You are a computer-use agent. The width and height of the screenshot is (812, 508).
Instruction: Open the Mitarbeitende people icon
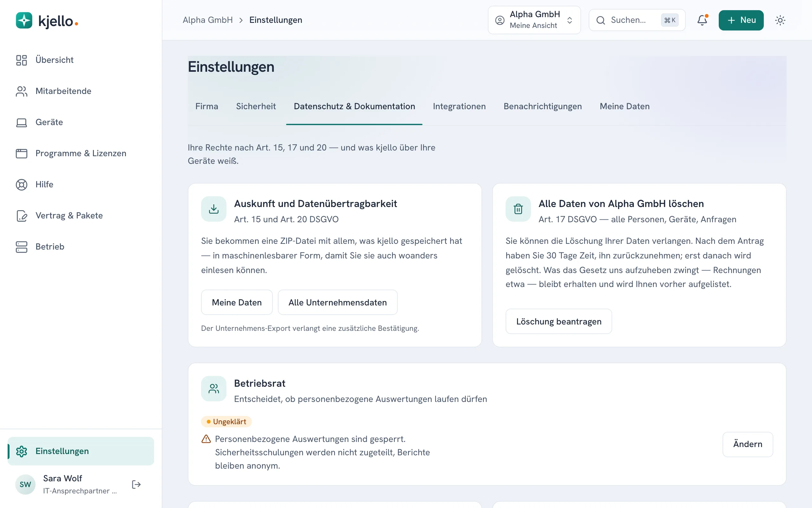pyautogui.click(x=22, y=91)
